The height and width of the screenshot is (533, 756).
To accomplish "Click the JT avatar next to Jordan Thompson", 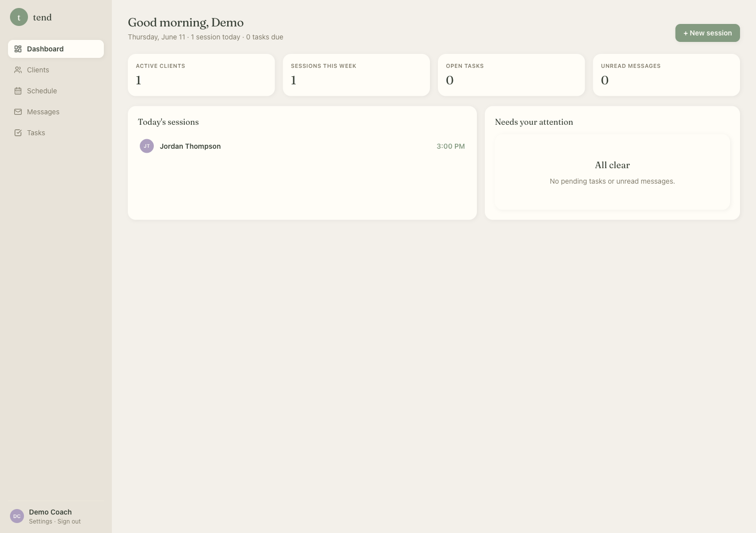I will [147, 146].
